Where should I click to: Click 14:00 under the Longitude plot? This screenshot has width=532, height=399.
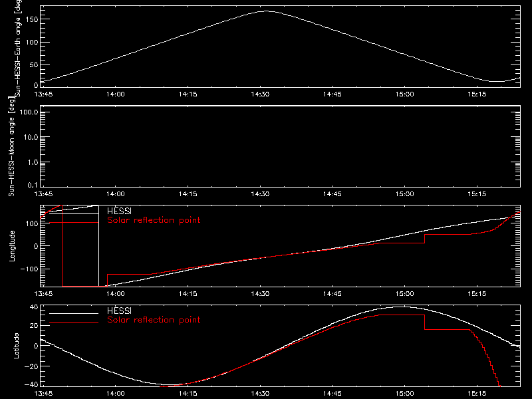116,294
